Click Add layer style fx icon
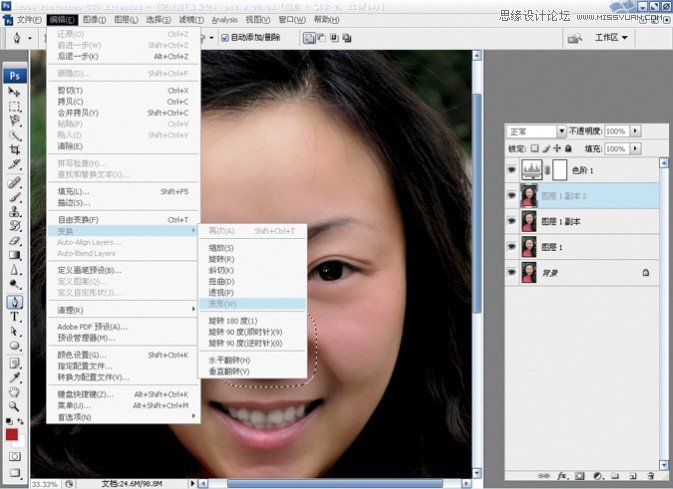Screen dimensions: 673x489 point(562,476)
